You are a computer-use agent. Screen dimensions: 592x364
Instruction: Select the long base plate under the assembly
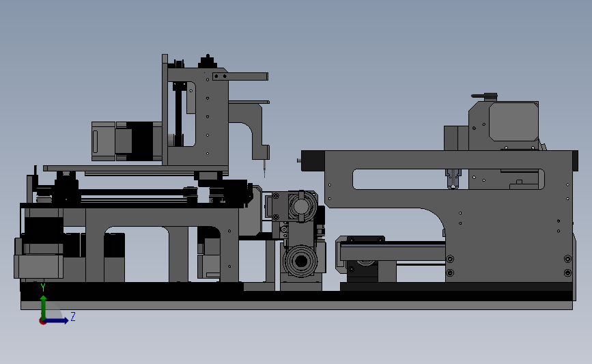[296, 305]
